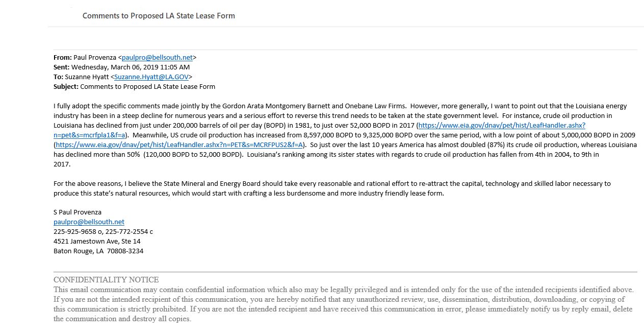Screen dimensions: 644x336
Task: Click paulpro@bellsouth.net link in the From line
Action: [157, 58]
